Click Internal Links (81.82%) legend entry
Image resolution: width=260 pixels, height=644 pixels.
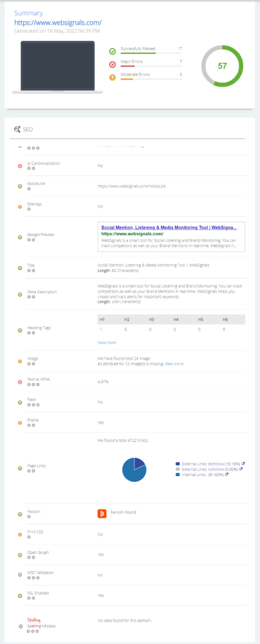(203, 474)
